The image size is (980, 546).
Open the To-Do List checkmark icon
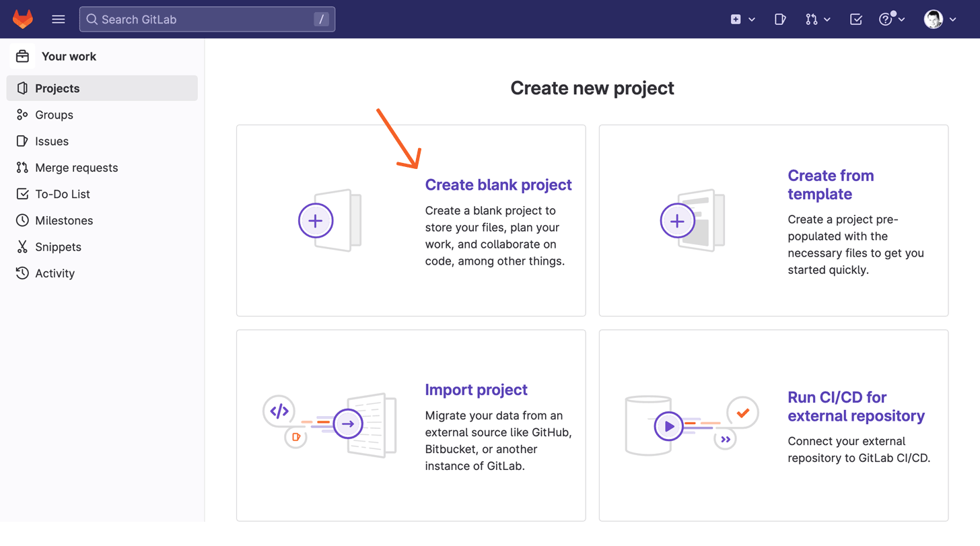pyautogui.click(x=855, y=19)
